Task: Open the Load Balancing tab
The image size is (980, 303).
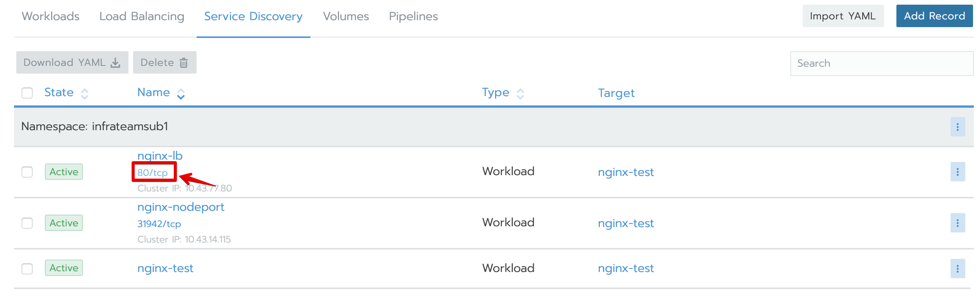Action: click(x=142, y=16)
